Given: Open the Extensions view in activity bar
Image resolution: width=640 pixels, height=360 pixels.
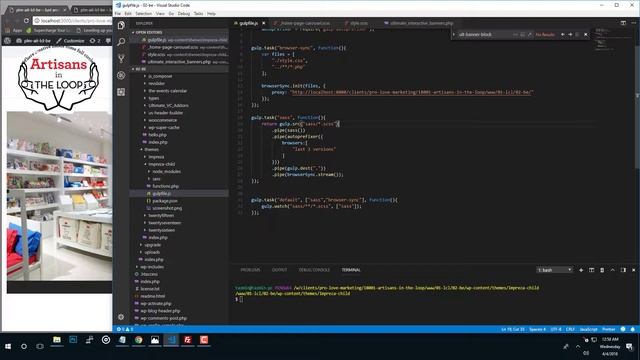Looking at the screenshot, I should [x=121, y=92].
